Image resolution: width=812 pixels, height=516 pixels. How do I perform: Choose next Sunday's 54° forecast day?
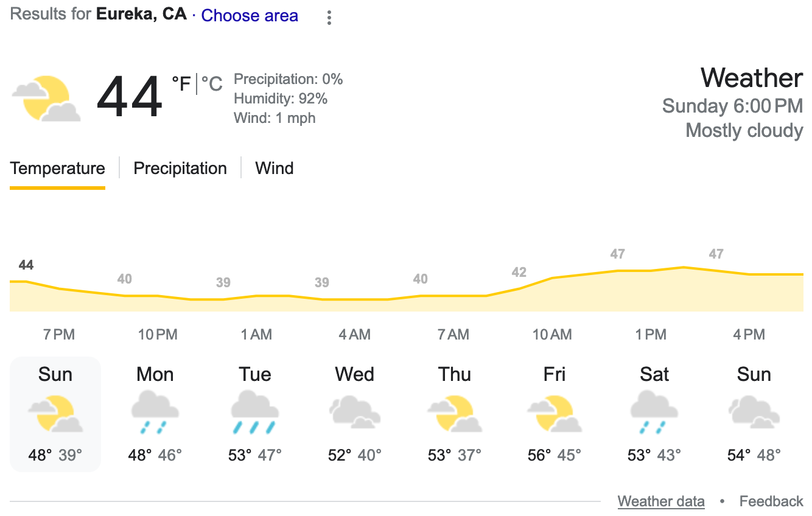[x=754, y=414]
